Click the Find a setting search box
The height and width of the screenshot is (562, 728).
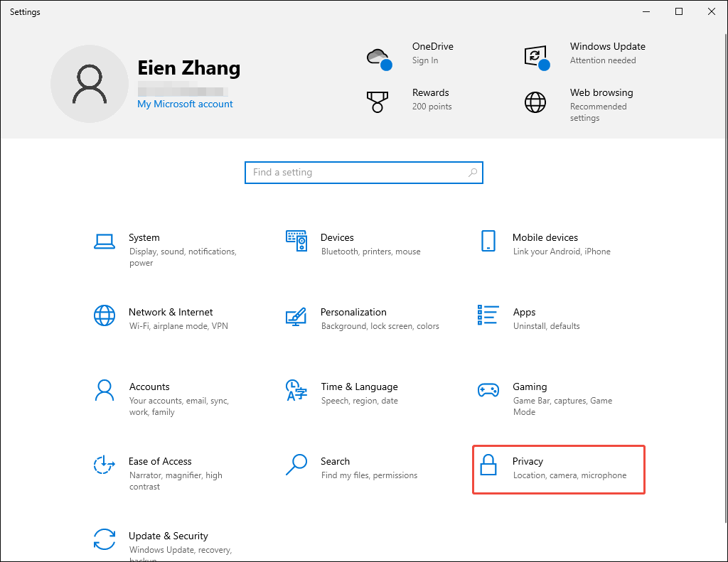tap(363, 172)
